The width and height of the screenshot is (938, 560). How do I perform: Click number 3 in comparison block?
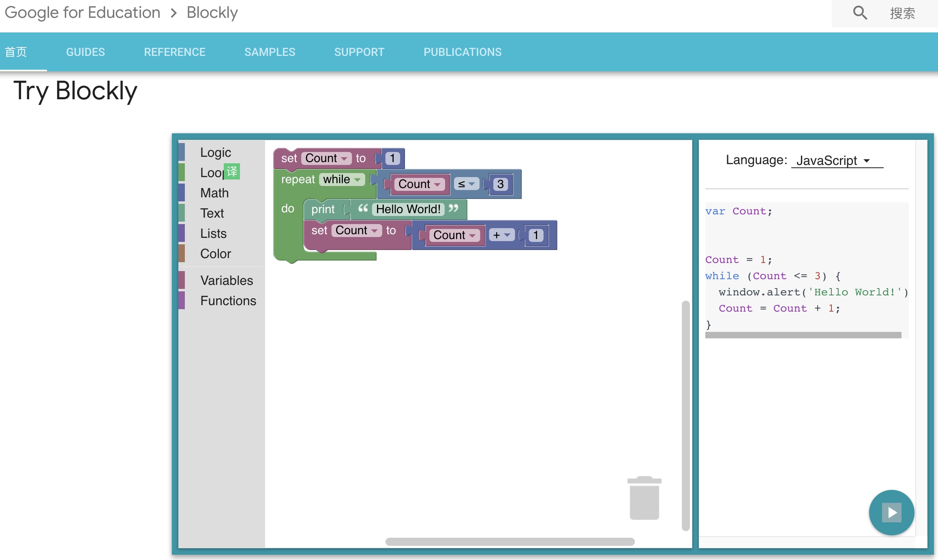501,184
